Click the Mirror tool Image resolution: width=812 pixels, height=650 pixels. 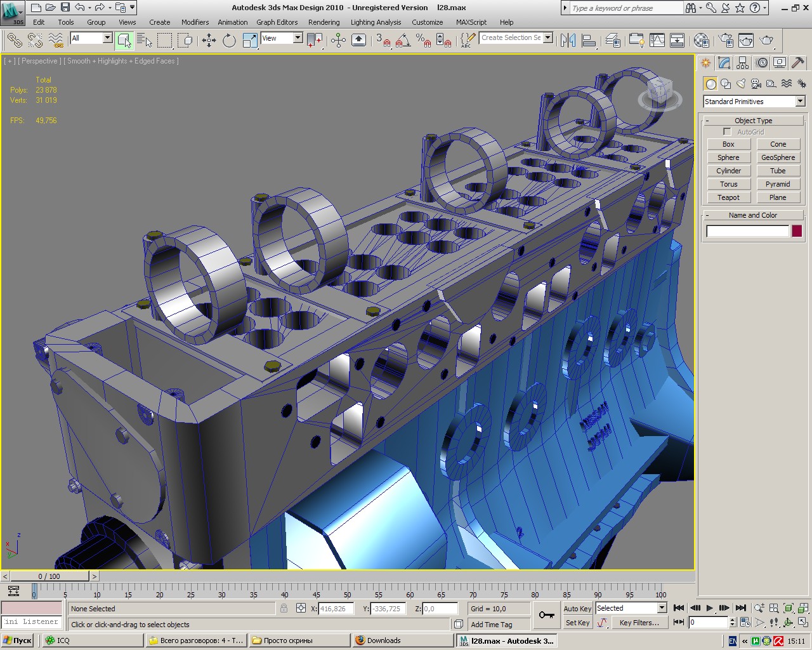tap(568, 41)
